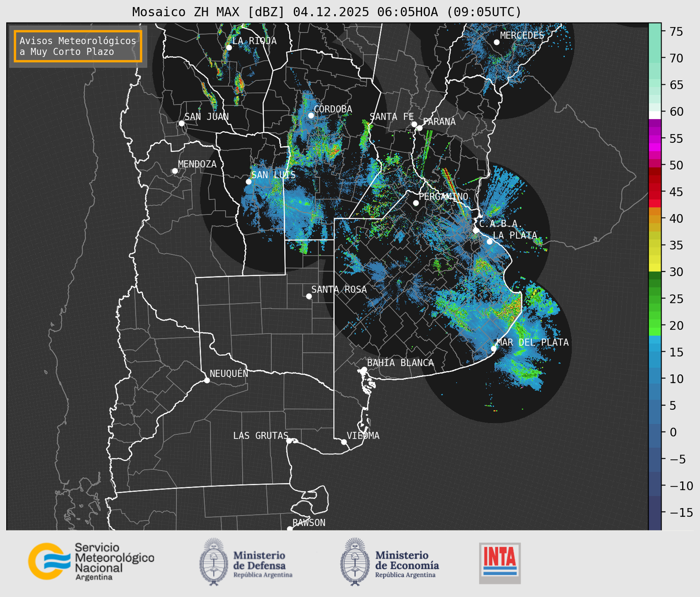700x597 pixels.
Task: Click the Ministerio de Economía crest logo
Action: pyautogui.click(x=355, y=562)
